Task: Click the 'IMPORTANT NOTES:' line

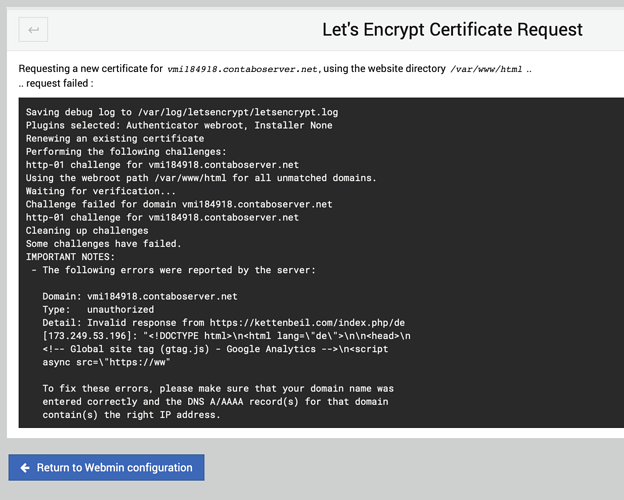Action: click(x=70, y=257)
